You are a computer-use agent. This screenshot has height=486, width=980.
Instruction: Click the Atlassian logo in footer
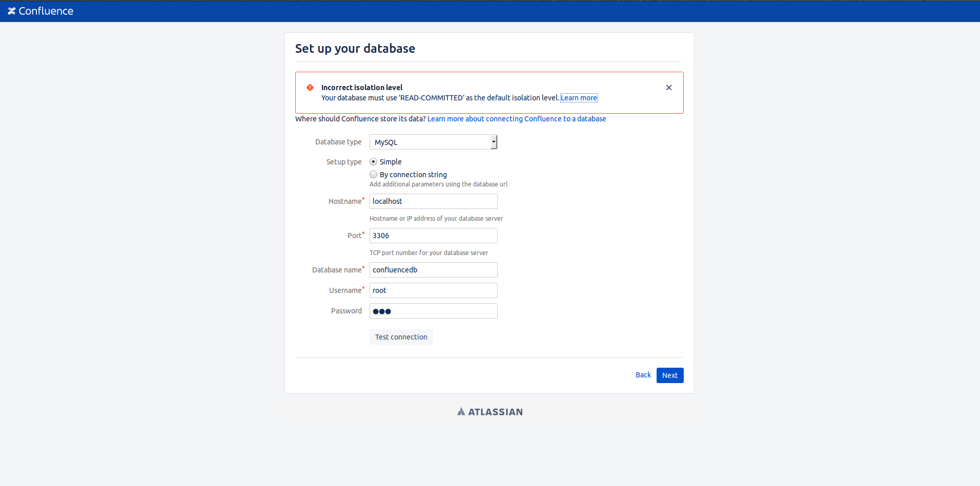pyautogui.click(x=490, y=412)
